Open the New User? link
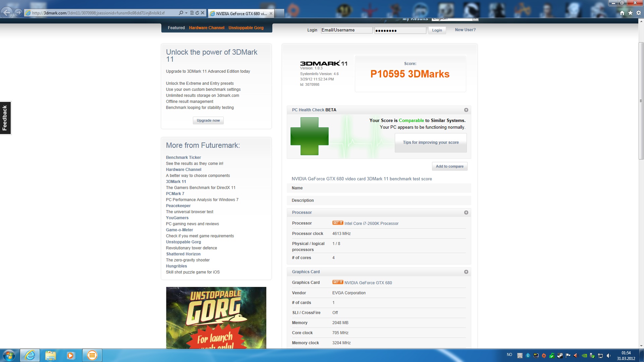This screenshot has height=362, width=644. (x=465, y=30)
